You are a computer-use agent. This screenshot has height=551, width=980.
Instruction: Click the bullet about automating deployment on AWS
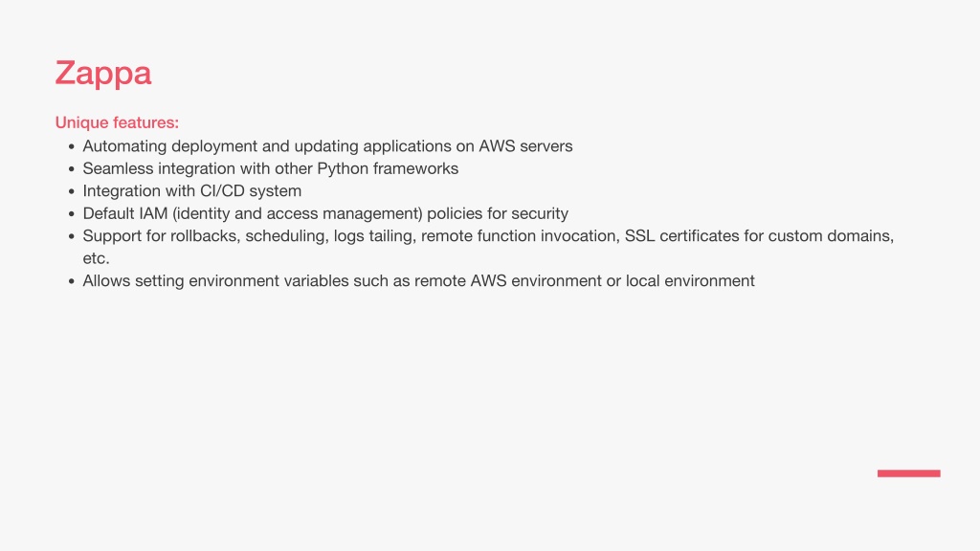pyautogui.click(x=327, y=146)
